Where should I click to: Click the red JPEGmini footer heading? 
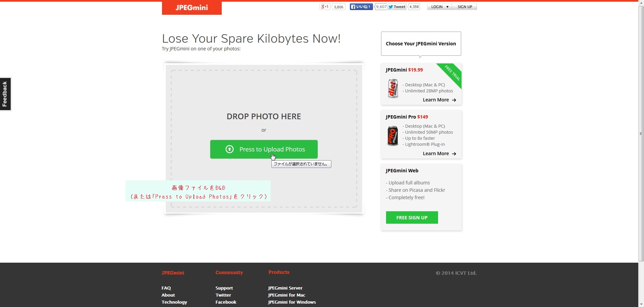173,273
